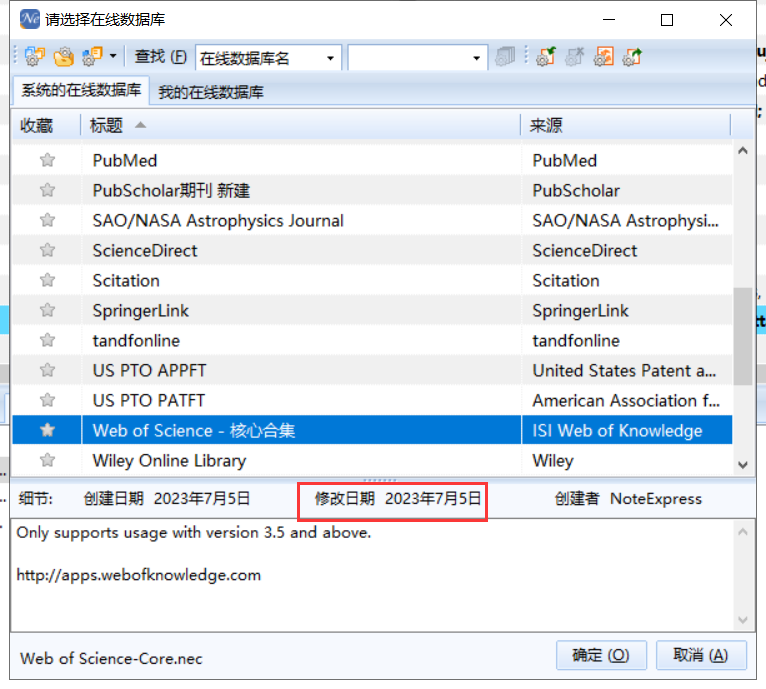Select the Scitation title
This screenshot has width=766, height=689.
[x=126, y=280]
